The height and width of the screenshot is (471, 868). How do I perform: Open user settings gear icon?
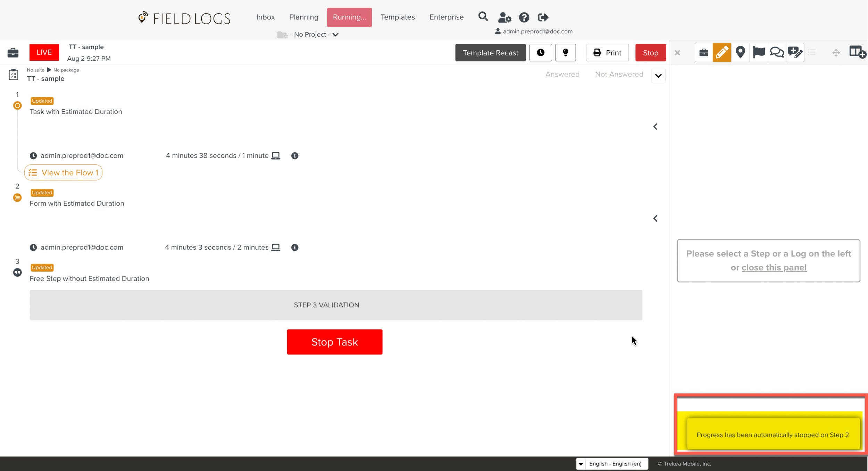tap(504, 17)
